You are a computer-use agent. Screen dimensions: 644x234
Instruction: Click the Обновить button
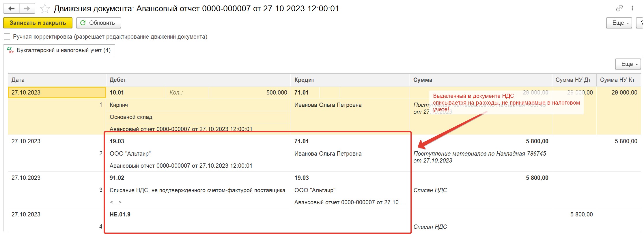pos(98,23)
